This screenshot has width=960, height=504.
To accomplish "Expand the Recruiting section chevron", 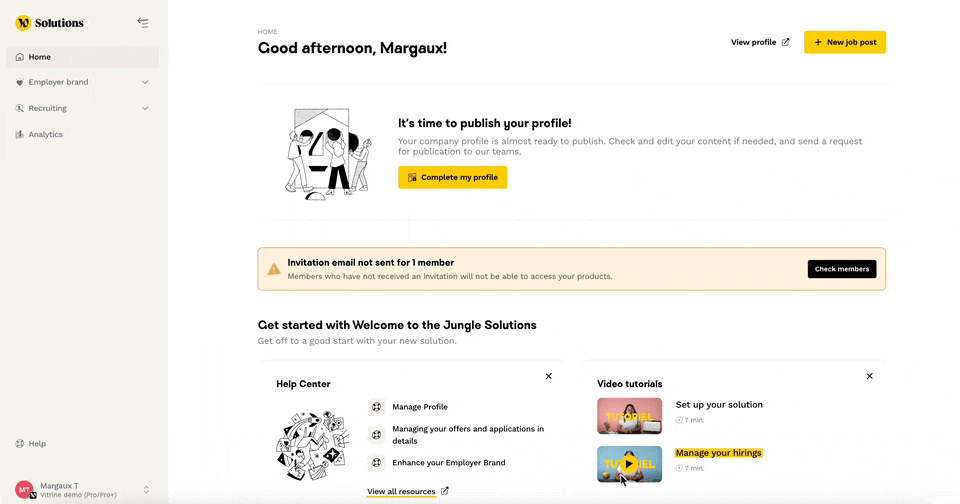I will pos(145,108).
